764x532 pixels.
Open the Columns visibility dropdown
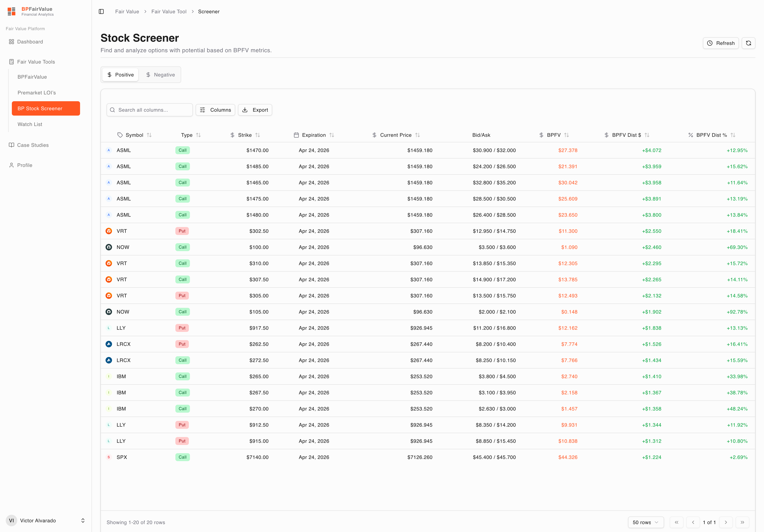coord(215,110)
